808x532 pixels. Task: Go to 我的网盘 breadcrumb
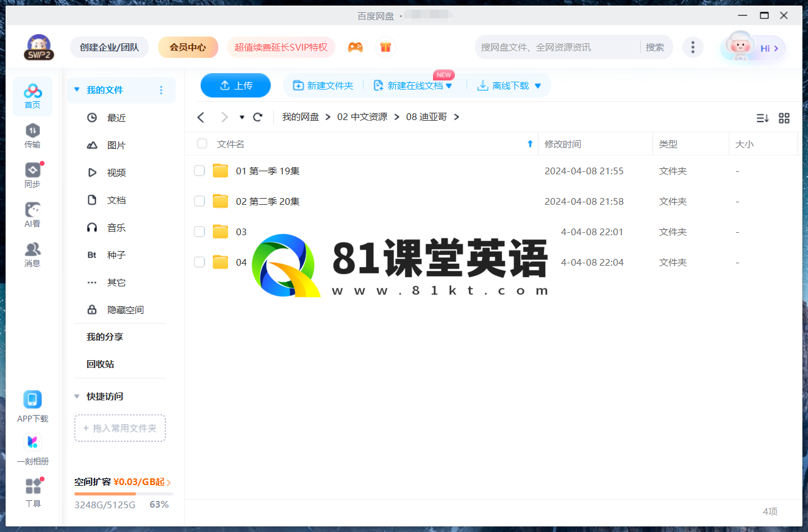coord(301,117)
